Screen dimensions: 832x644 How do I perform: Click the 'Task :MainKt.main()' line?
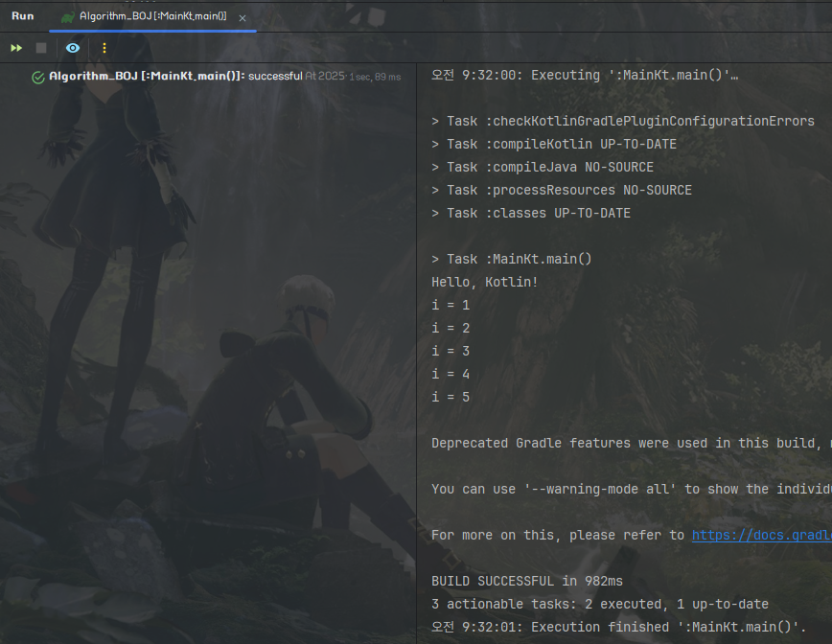pyautogui.click(x=512, y=260)
